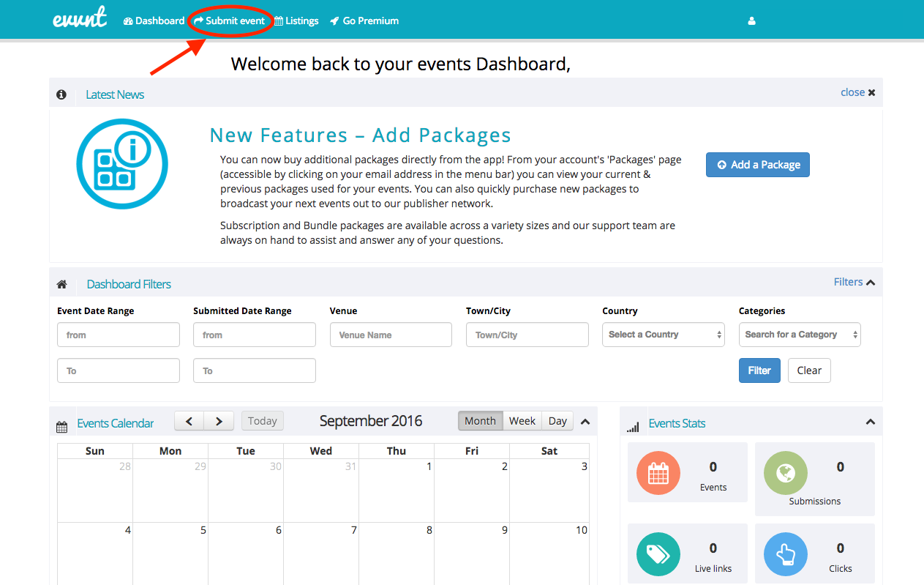The width and height of the screenshot is (924, 585).
Task: Click the Dashboard Filters heading
Action: [x=129, y=284]
